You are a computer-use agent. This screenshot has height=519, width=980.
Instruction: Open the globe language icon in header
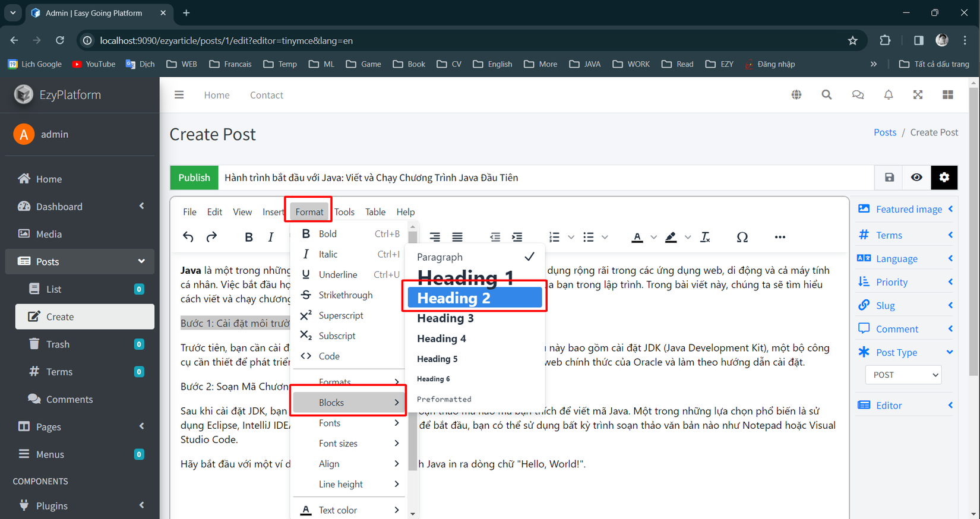coord(796,95)
